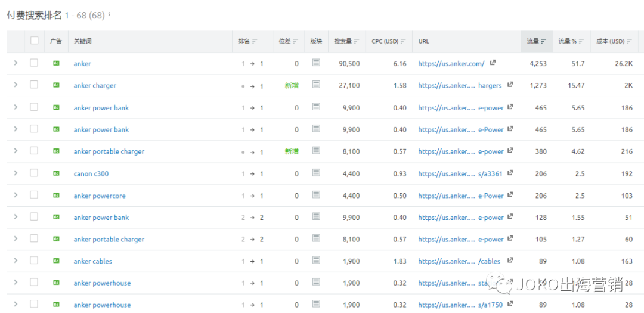The height and width of the screenshot is (313, 644).
Task: Open the SERP block icon for the 90,500-volume anker row
Action: point(316,63)
